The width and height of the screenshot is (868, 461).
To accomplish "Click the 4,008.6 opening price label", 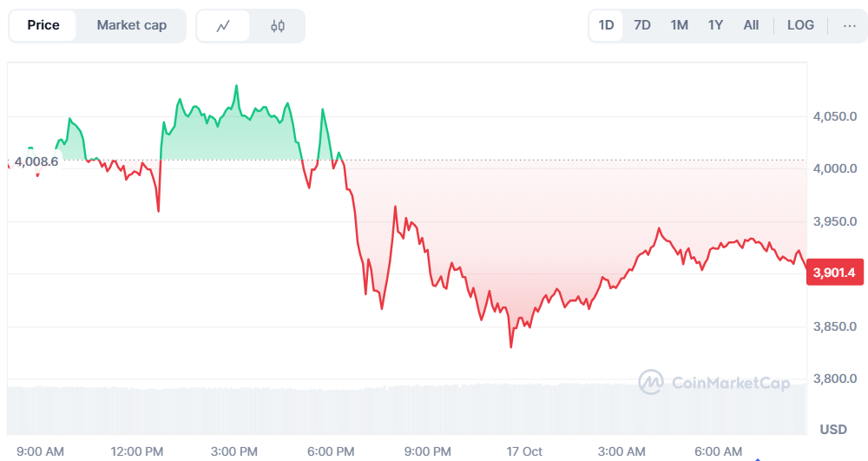I will click(x=36, y=161).
